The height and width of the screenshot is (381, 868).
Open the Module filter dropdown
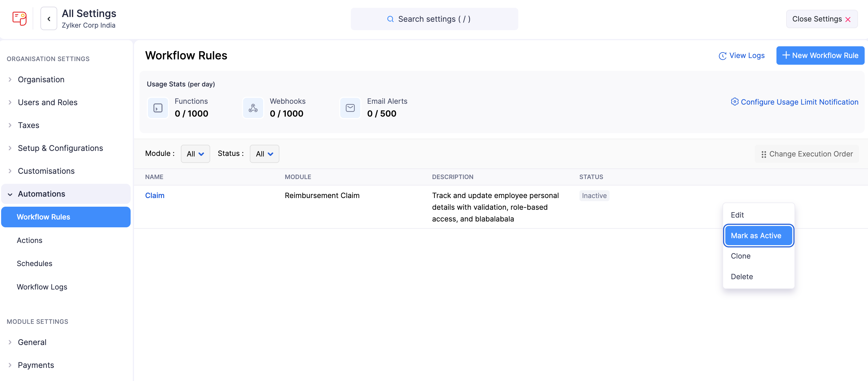coord(195,154)
